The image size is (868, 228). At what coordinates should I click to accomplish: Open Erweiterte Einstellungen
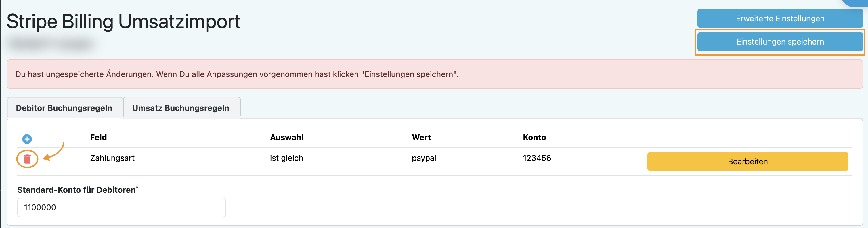(780, 18)
